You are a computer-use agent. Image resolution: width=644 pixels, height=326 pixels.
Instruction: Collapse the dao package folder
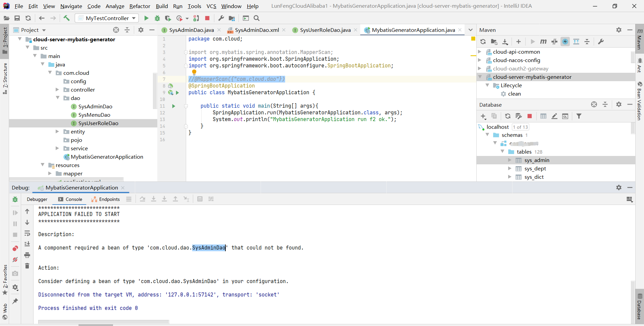(57, 98)
